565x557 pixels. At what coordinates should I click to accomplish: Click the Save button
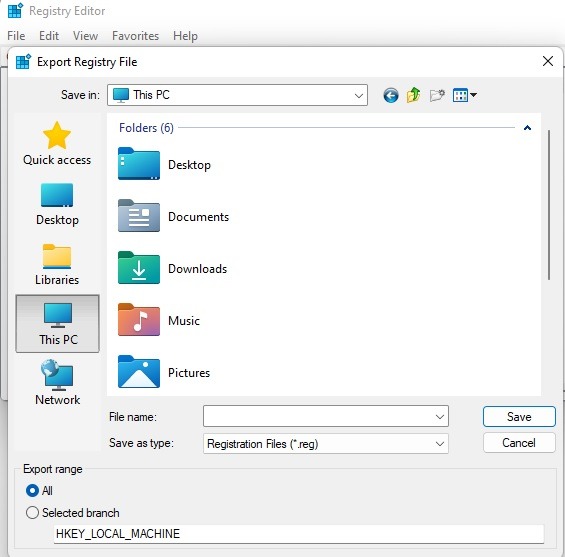pyautogui.click(x=519, y=416)
